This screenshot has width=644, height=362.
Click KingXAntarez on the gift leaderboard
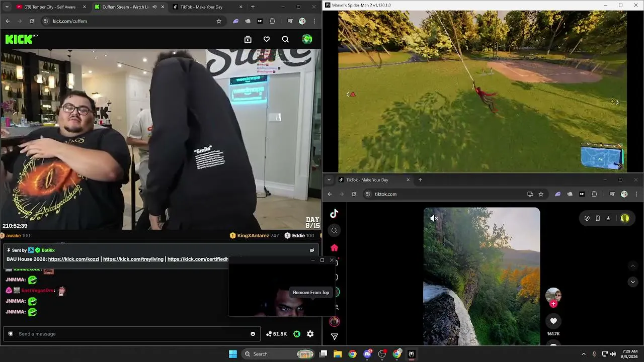point(254,235)
